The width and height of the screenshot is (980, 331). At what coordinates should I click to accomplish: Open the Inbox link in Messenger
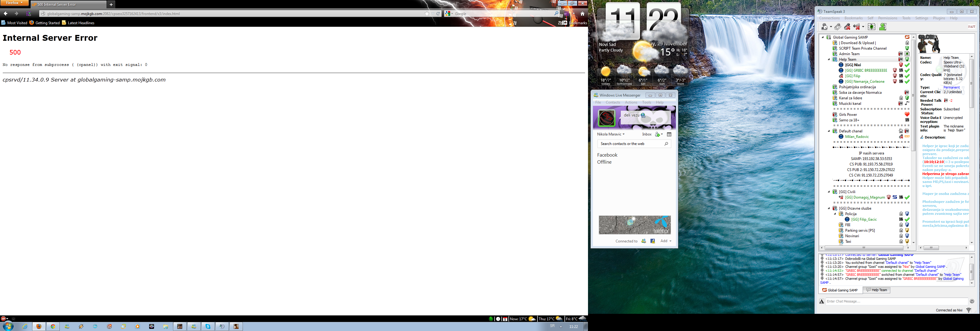647,135
